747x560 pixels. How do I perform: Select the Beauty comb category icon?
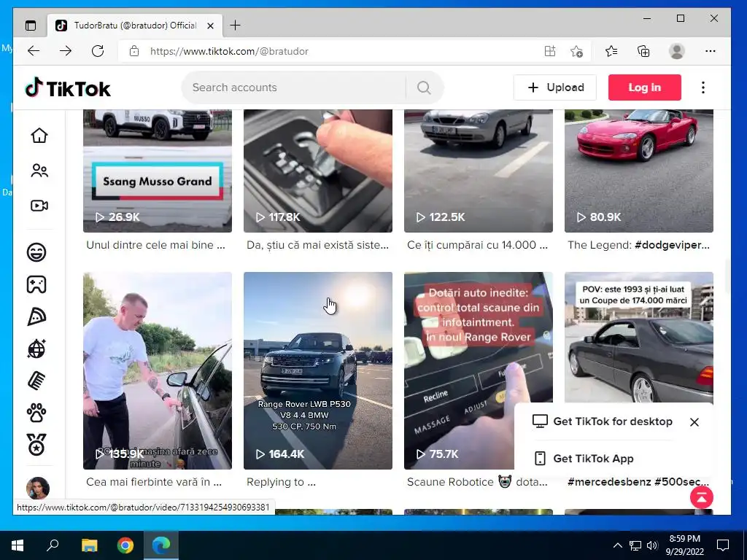36,381
